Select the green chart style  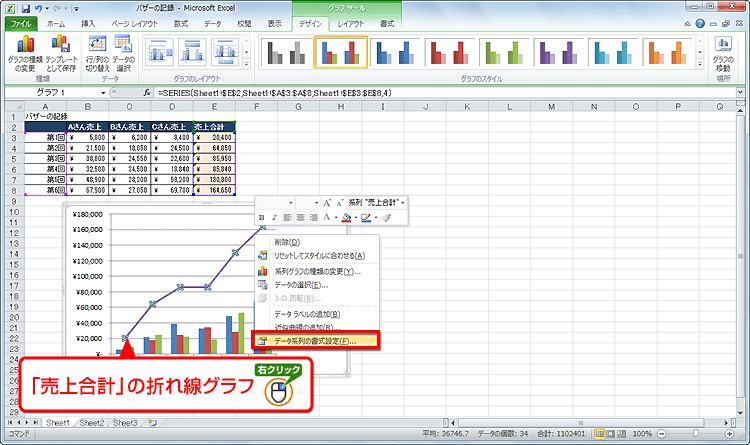click(504, 52)
